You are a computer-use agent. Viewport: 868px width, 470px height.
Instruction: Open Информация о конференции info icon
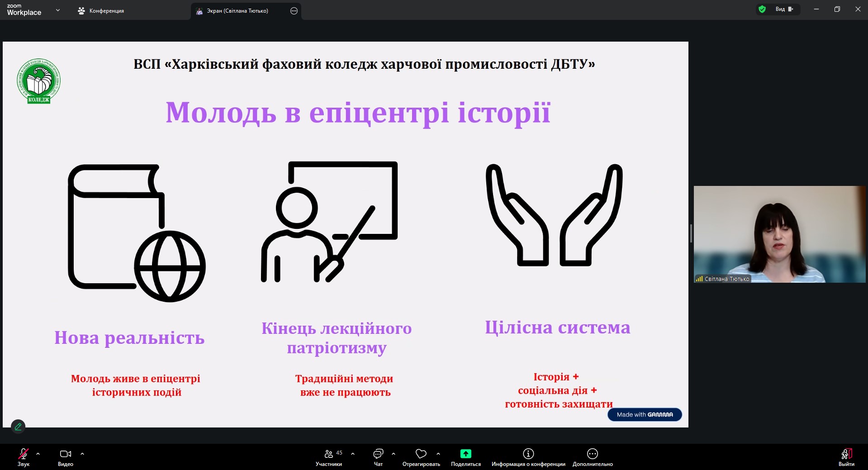tap(528, 454)
